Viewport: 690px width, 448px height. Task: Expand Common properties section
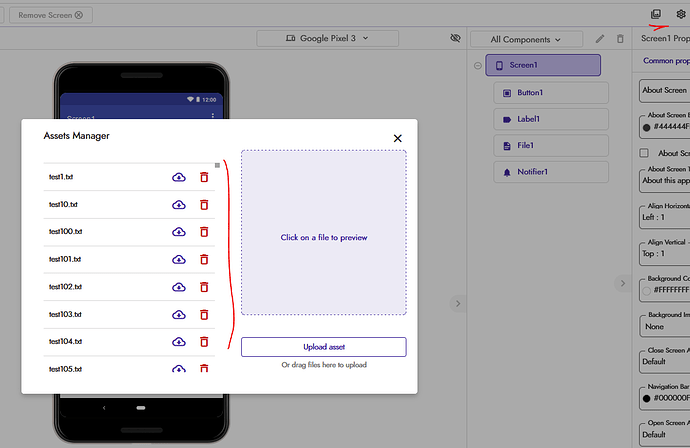pyautogui.click(x=666, y=61)
